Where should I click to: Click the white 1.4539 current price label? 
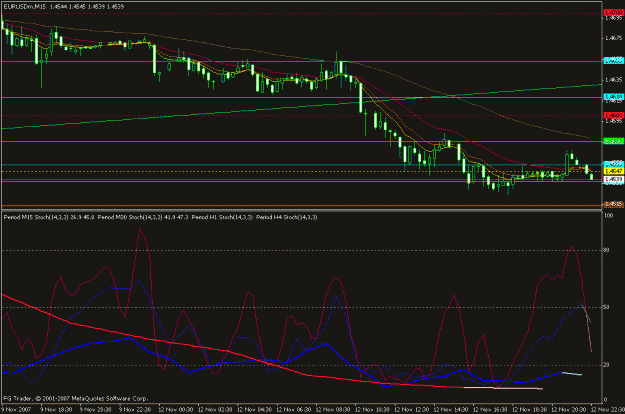pos(614,180)
